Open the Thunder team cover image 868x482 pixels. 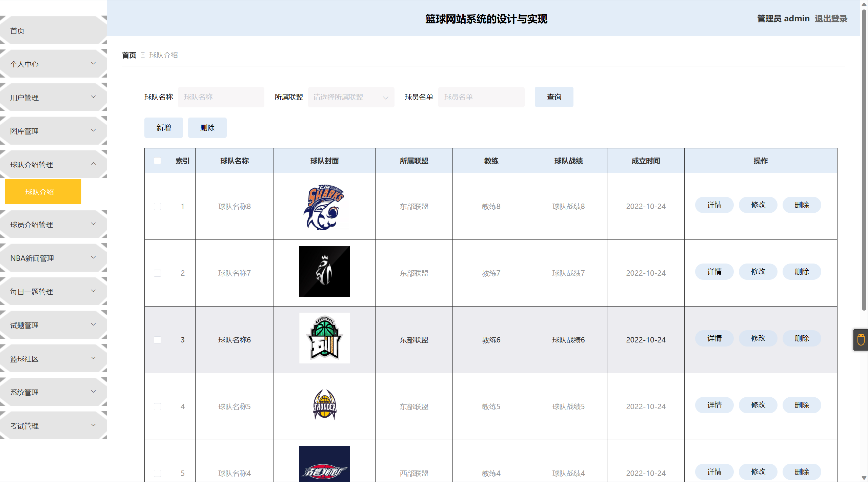point(324,405)
